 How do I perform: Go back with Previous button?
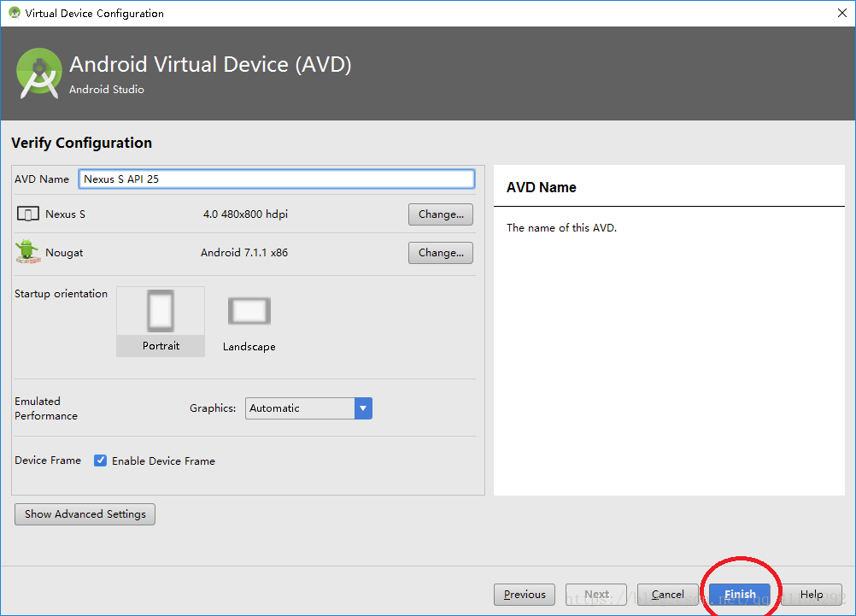click(524, 594)
